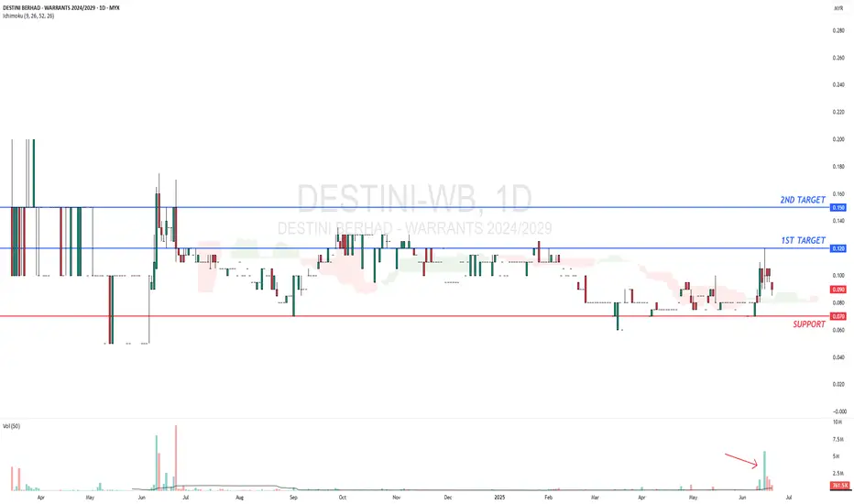The height and width of the screenshot is (504, 854).
Task: Click the red 761.5K volume tag
Action: coord(840,486)
